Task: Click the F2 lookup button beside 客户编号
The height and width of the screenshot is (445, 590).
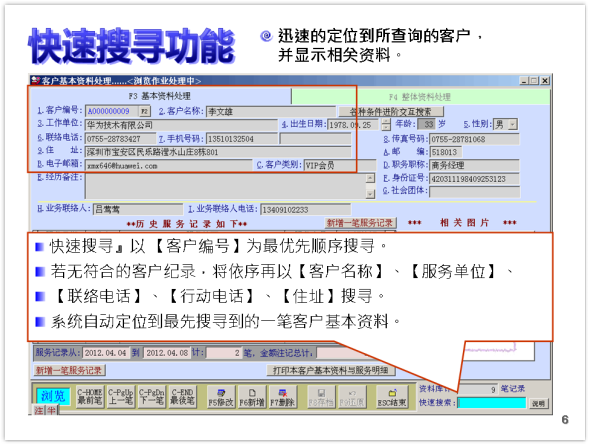Action: (144, 111)
